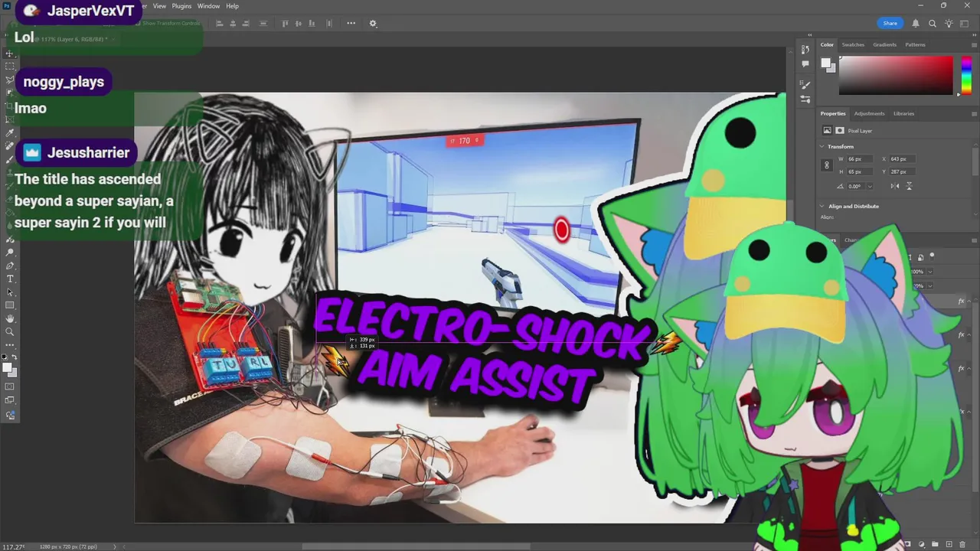Click the status bar zoom percentage 117.27%
Image resolution: width=980 pixels, height=551 pixels.
point(15,546)
